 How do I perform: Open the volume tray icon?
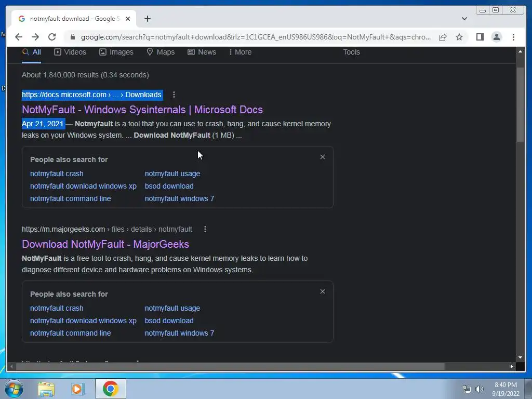click(480, 389)
